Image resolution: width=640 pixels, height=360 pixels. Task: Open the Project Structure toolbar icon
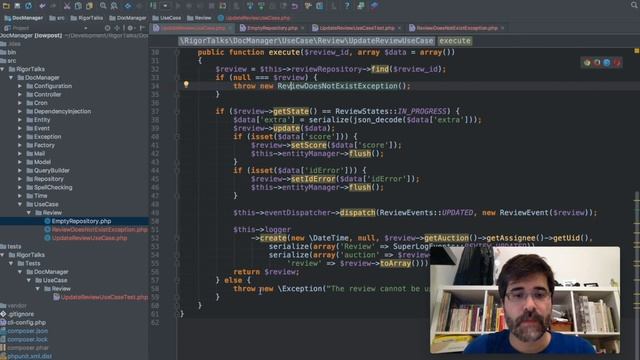pos(320,6)
